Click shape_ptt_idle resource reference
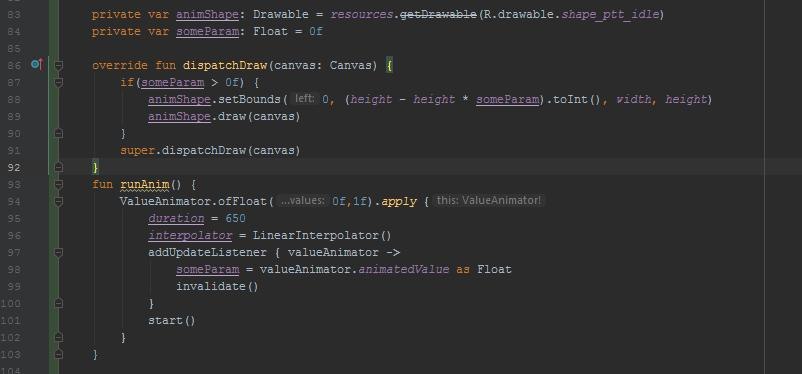Image resolution: width=802 pixels, height=374 pixels. click(610, 14)
